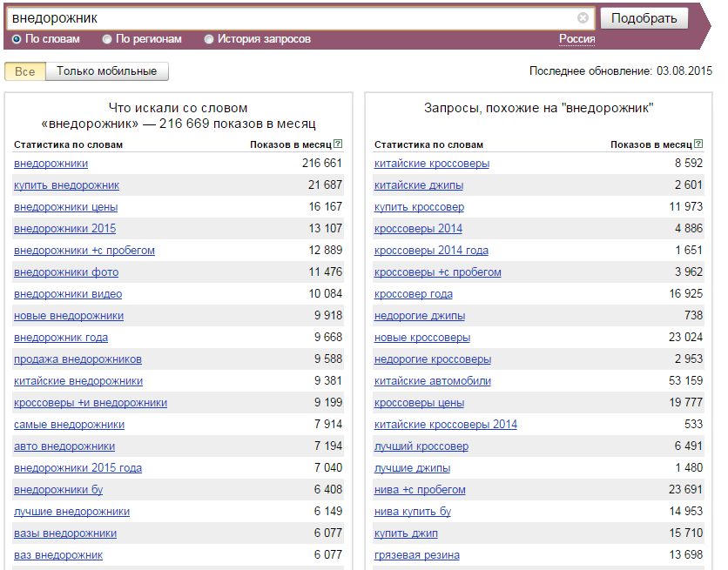Follow the 'нива +с пробегом' link

click(420, 490)
